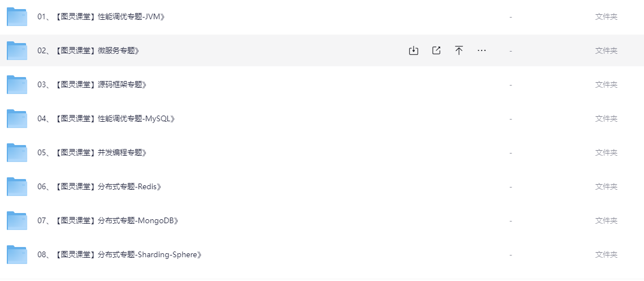This screenshot has height=281, width=644.
Task: Click the share icon on the 微服务专题 row
Action: [x=436, y=50]
